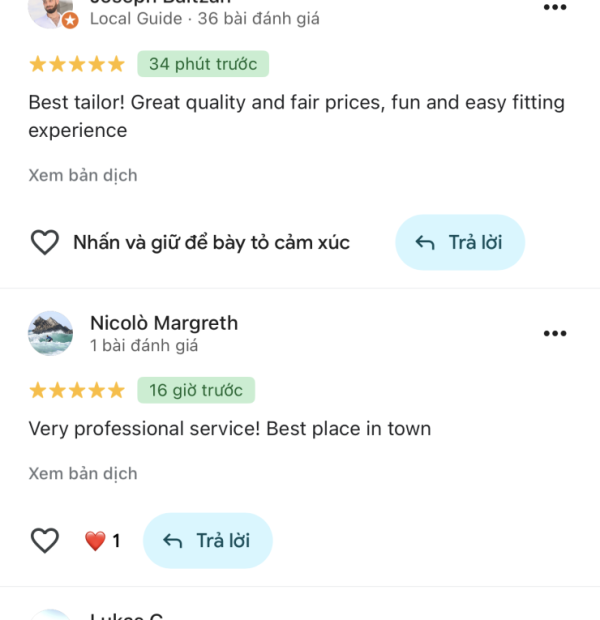Click the red heart reaction count

pos(102,541)
